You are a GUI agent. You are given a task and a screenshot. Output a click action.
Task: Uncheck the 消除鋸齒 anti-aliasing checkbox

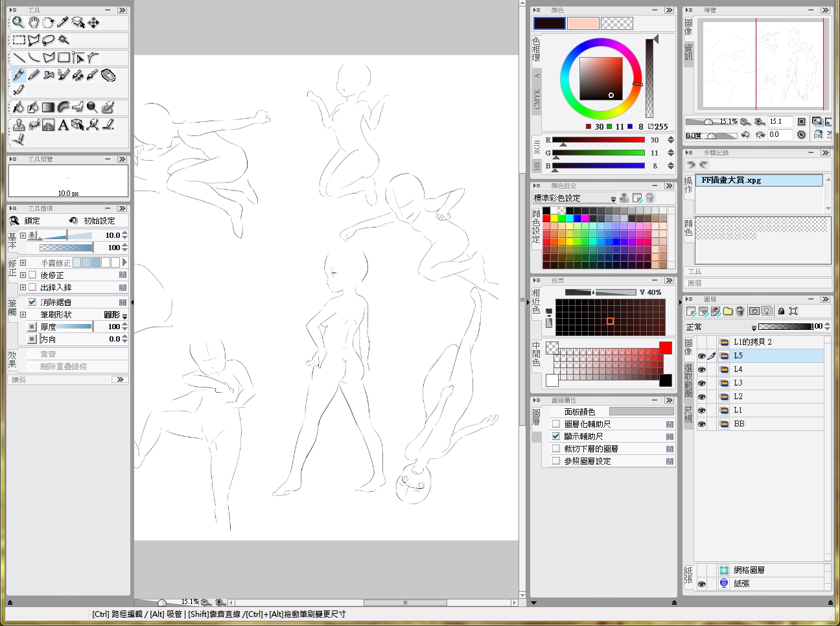point(32,302)
